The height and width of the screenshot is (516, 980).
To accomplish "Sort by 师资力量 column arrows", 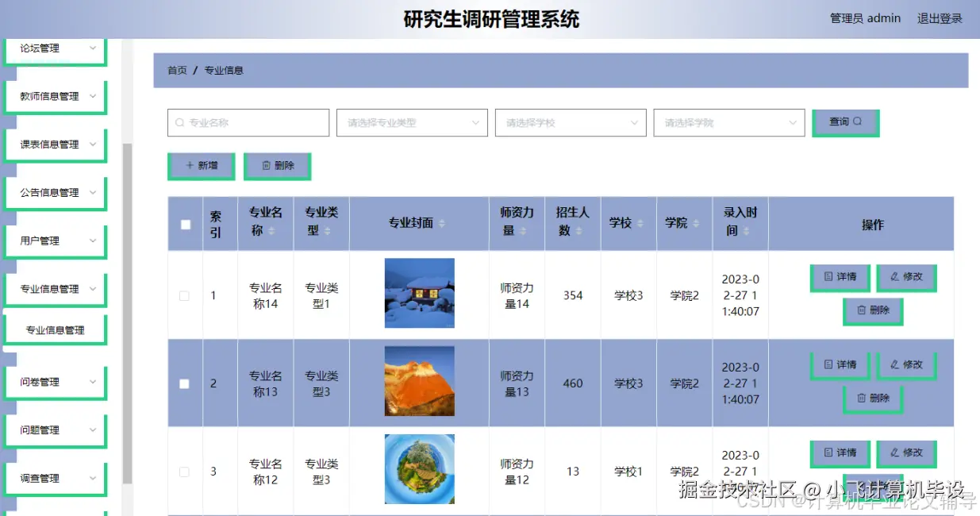I will [x=522, y=231].
